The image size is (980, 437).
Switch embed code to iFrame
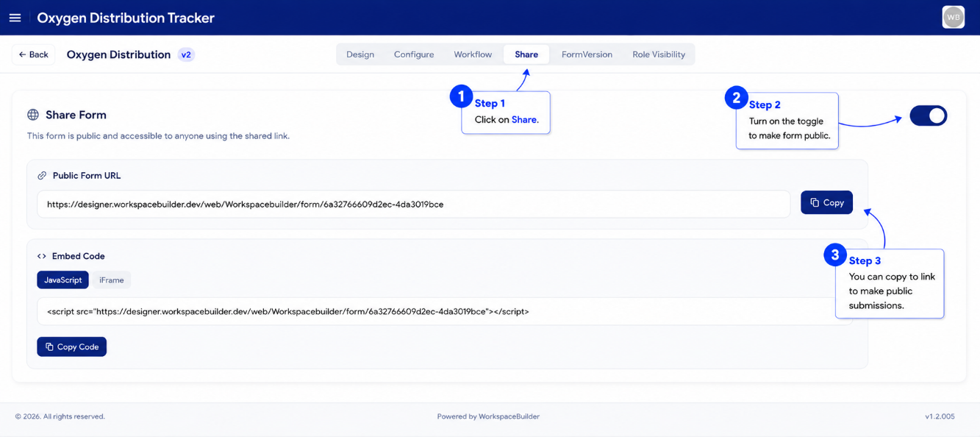[112, 280]
